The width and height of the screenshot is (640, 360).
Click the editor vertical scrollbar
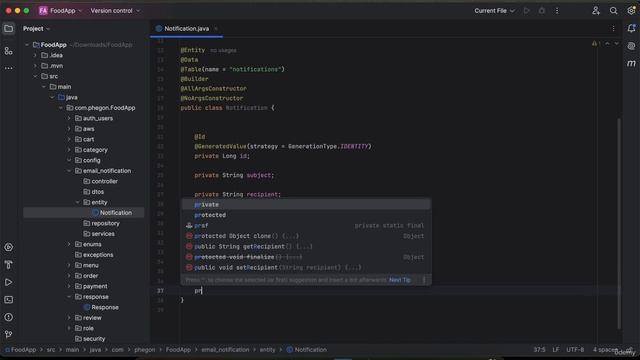(619, 223)
